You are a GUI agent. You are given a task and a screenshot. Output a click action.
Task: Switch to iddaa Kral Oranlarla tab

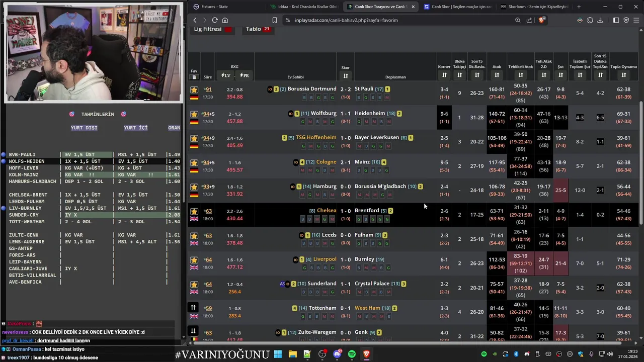click(x=304, y=7)
